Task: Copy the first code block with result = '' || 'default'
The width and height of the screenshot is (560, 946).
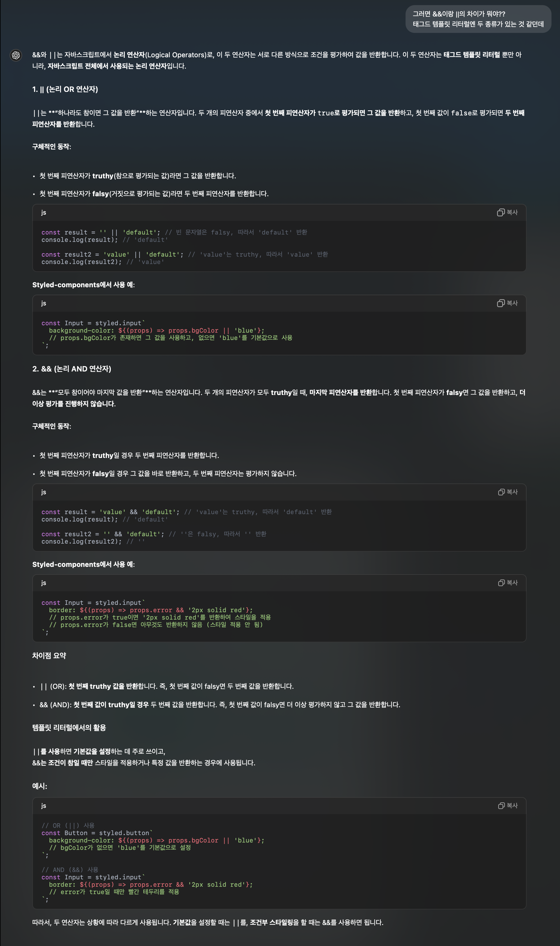Action: tap(507, 212)
